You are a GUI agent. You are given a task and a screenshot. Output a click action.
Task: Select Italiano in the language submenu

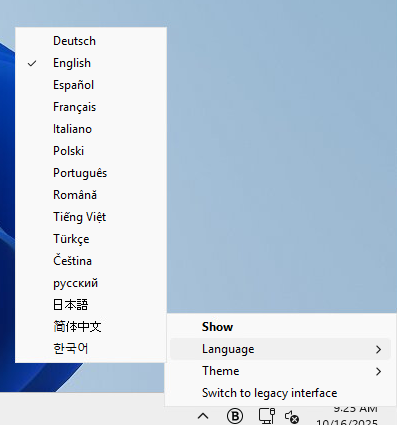(91, 129)
